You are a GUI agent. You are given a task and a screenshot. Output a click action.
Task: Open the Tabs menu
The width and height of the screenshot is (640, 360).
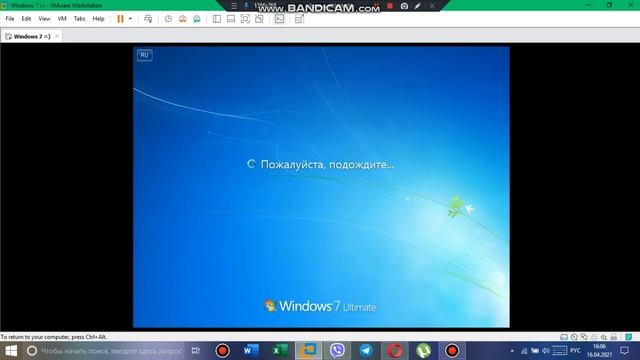79,19
